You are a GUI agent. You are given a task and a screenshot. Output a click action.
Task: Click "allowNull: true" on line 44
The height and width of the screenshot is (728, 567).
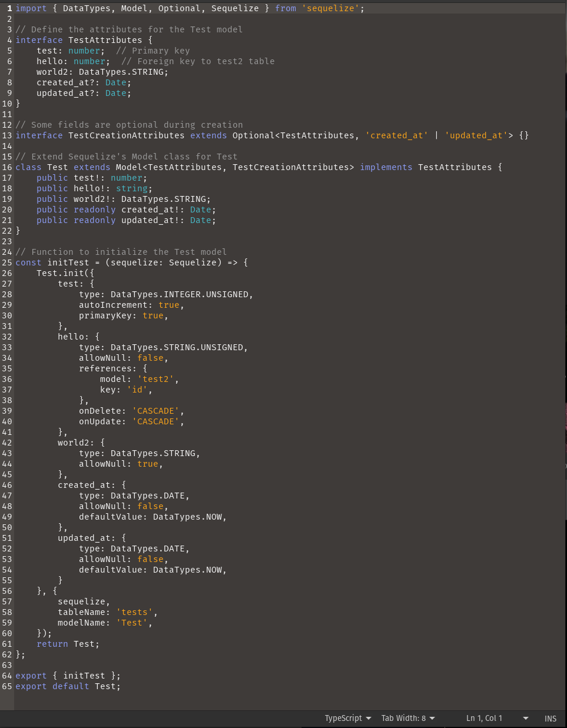[x=118, y=464]
